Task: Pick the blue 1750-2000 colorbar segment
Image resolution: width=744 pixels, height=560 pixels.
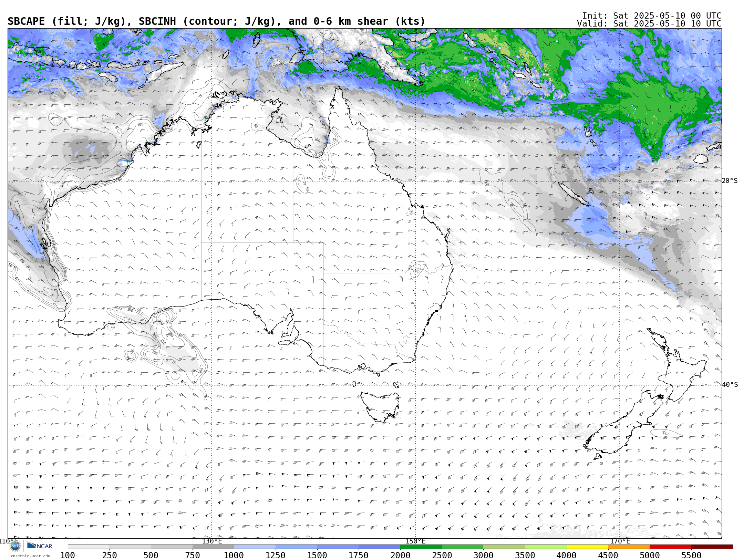Action: 380,547
